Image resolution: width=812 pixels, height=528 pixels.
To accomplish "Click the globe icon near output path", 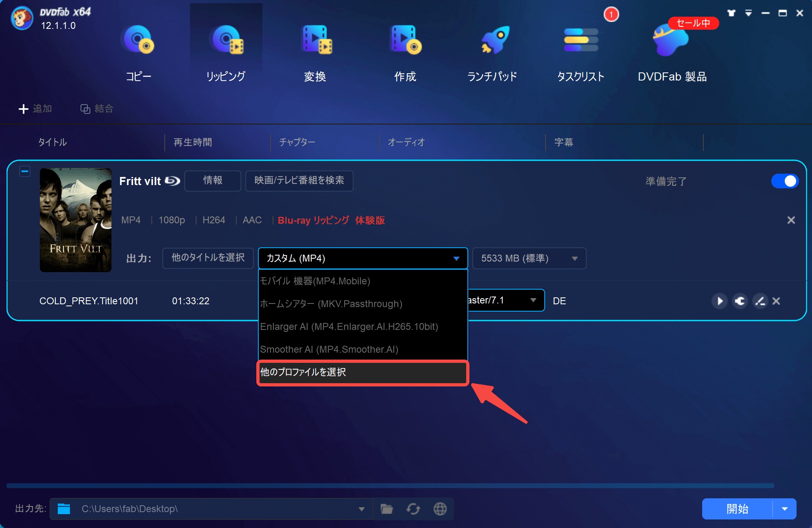I will tap(440, 509).
